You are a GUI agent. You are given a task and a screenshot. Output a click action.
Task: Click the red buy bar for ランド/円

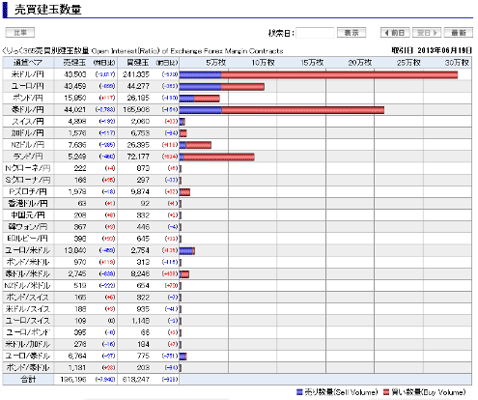[x=219, y=157]
